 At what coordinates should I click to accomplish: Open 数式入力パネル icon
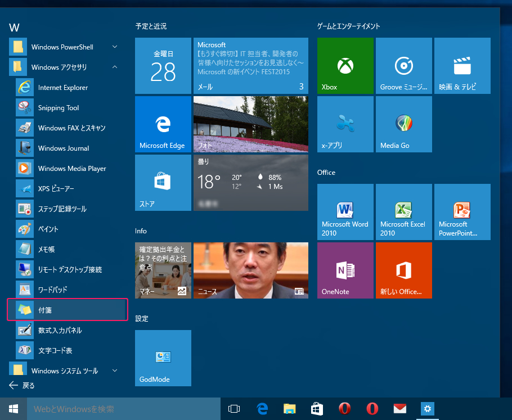[25, 330]
